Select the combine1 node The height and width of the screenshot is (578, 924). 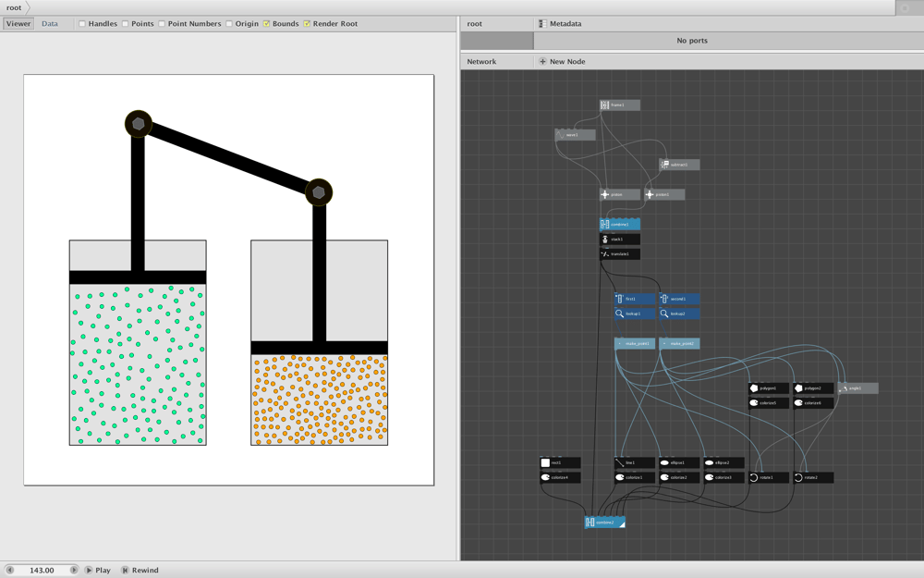tap(619, 224)
